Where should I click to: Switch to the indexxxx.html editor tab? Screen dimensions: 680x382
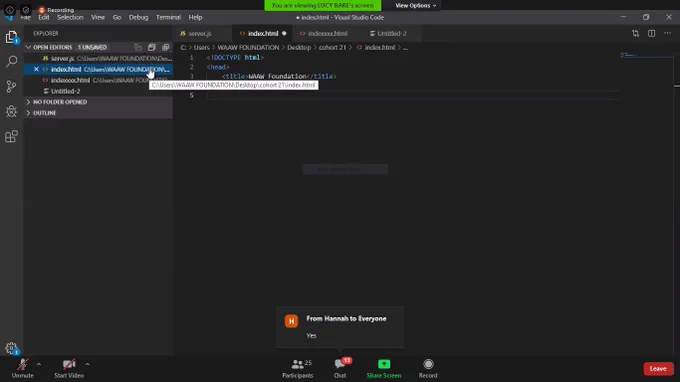(x=327, y=33)
